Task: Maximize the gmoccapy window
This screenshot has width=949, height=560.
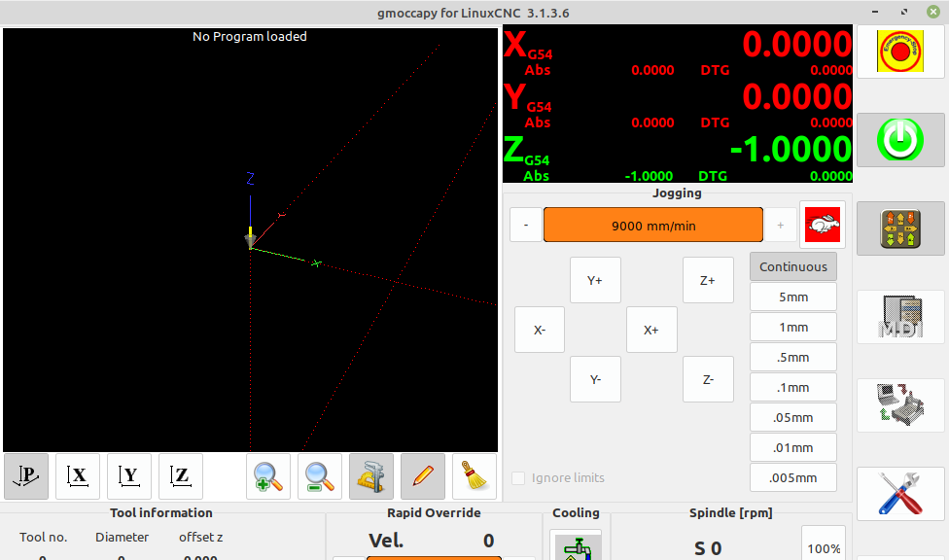Action: tap(904, 12)
